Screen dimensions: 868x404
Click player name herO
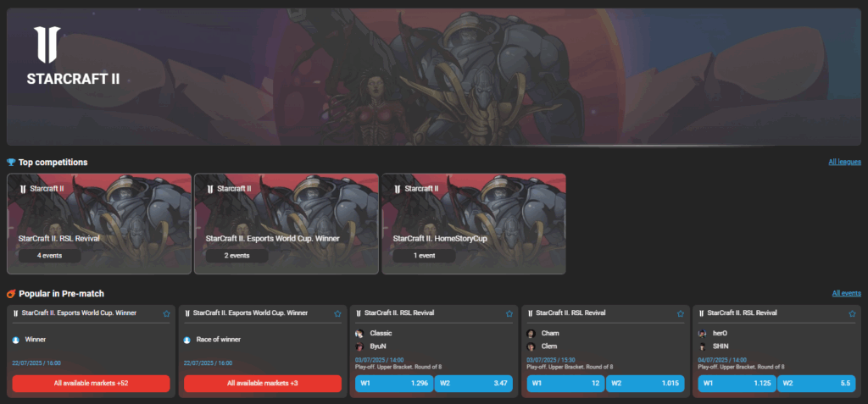tap(721, 334)
